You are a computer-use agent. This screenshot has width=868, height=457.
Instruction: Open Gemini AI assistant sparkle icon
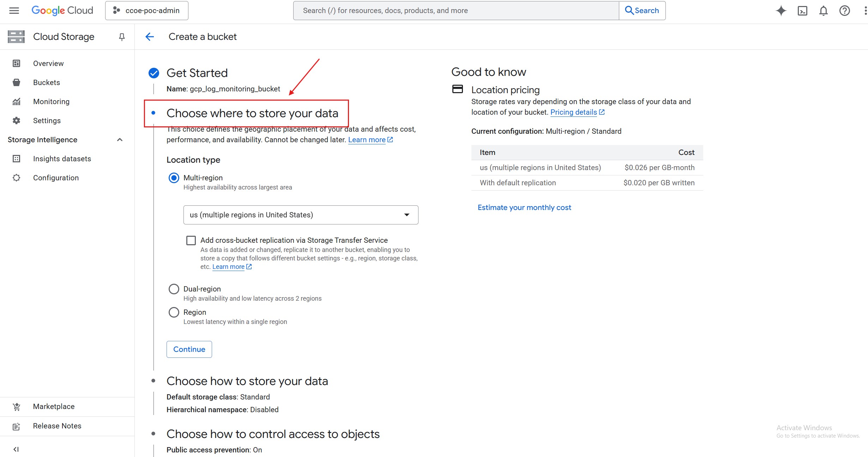tap(781, 11)
